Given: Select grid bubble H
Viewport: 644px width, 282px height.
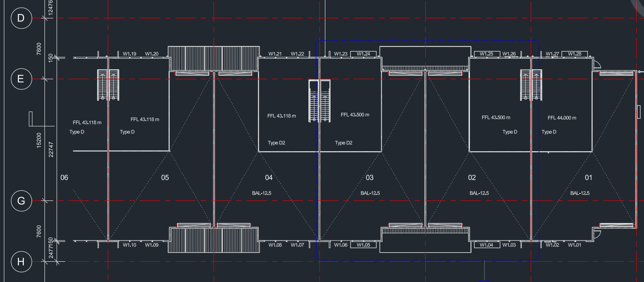Looking at the screenshot, I should (x=21, y=262).
